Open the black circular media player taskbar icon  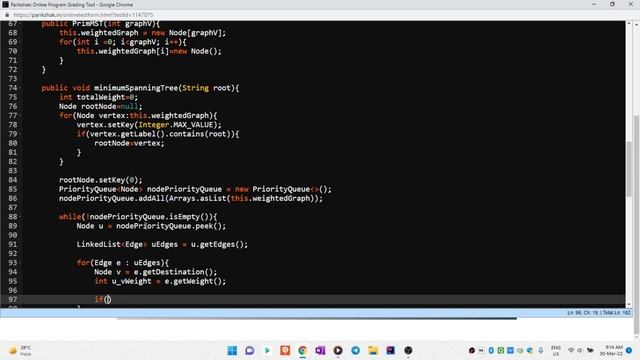pos(338,350)
